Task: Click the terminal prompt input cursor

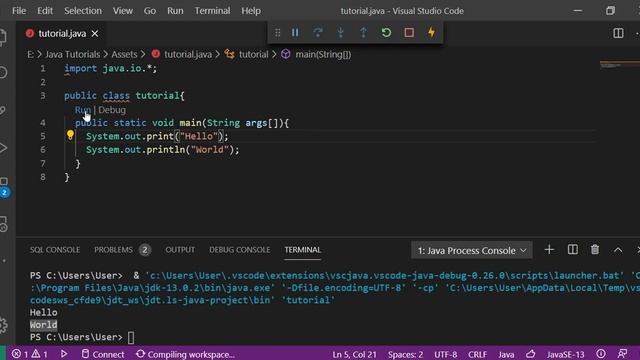Action: [131, 338]
